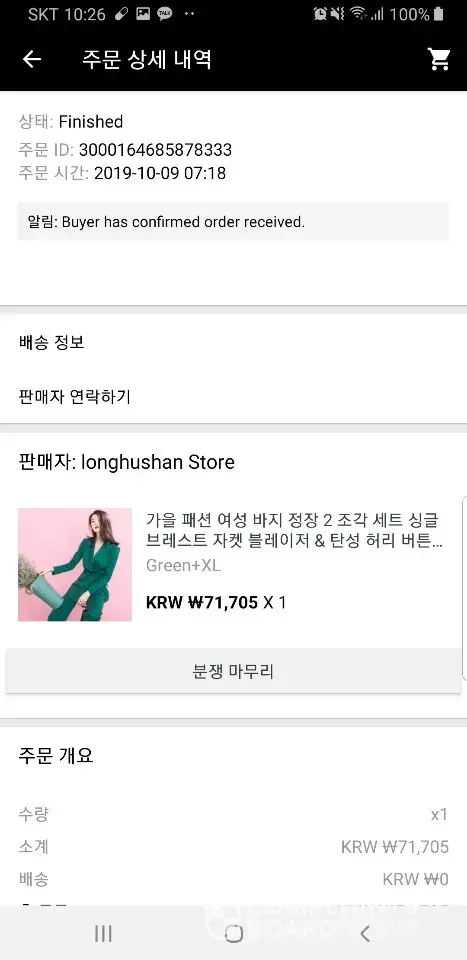The width and height of the screenshot is (467, 960).
Task: Open 배송 정보 shipping info
Action: (233, 342)
